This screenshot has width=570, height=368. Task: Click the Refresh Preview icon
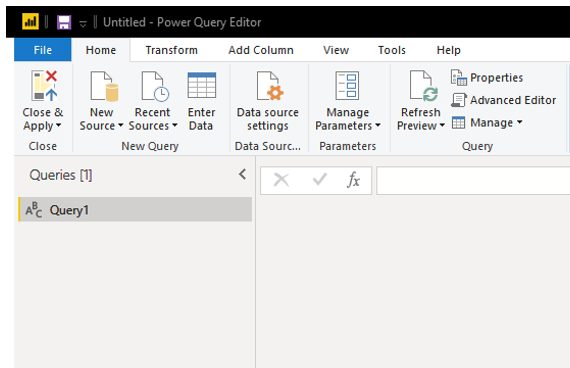point(424,86)
